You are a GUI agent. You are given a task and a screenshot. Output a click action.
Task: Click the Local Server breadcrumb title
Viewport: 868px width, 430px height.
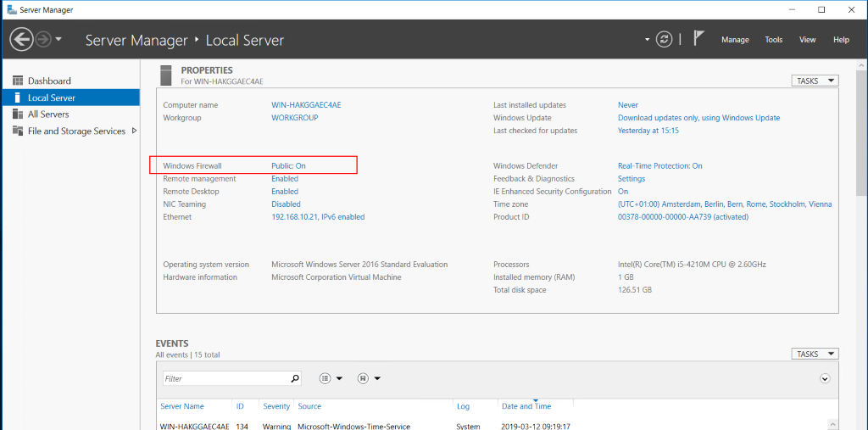(x=245, y=40)
